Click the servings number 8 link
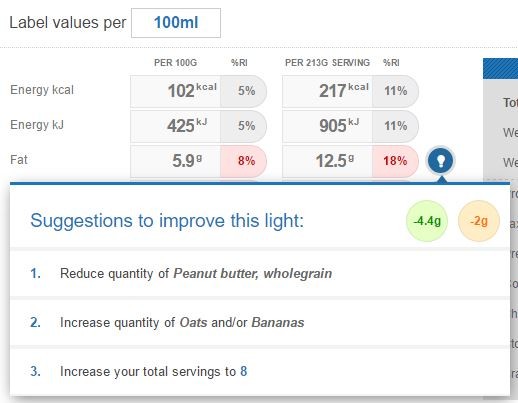The height and width of the screenshot is (403, 518). [244, 371]
